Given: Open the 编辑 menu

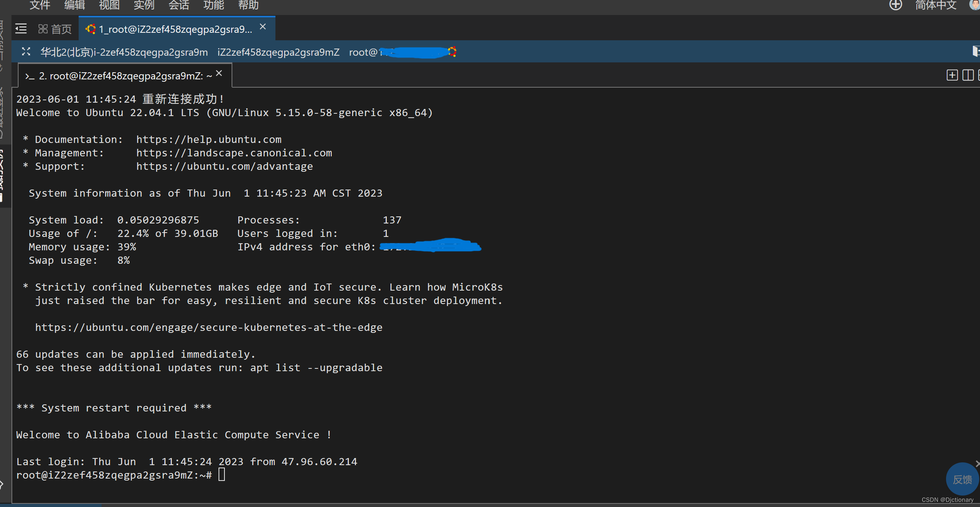Looking at the screenshot, I should [x=75, y=5].
